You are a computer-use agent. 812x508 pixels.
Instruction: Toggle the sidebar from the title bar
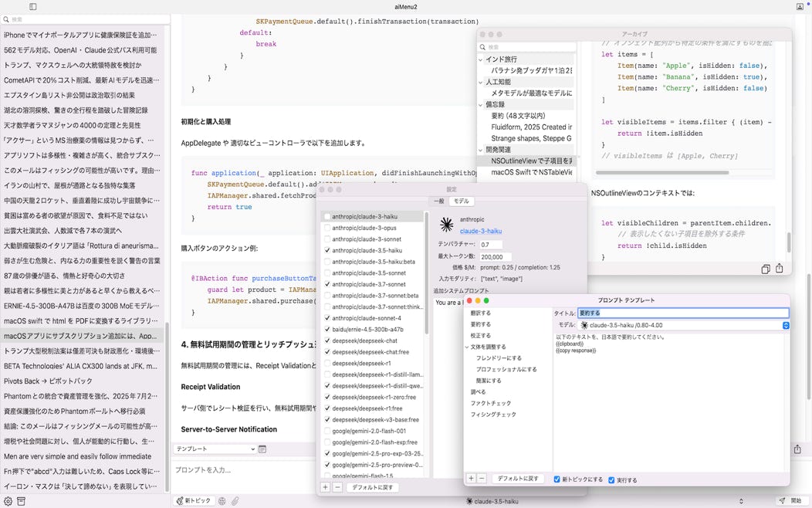tap(32, 7)
